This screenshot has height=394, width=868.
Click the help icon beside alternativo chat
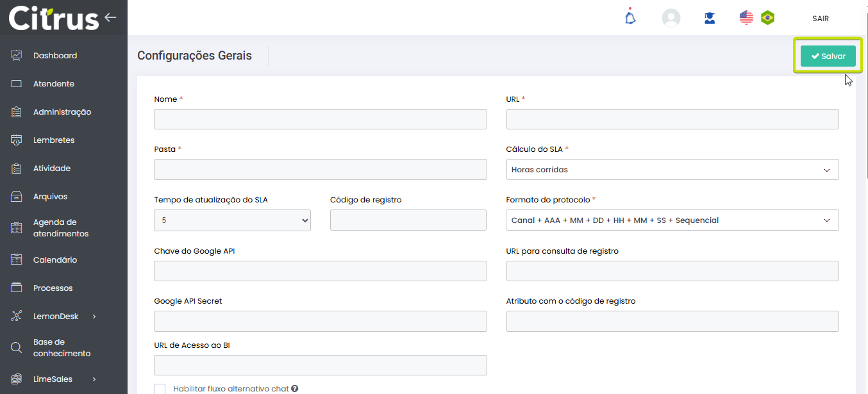click(294, 389)
